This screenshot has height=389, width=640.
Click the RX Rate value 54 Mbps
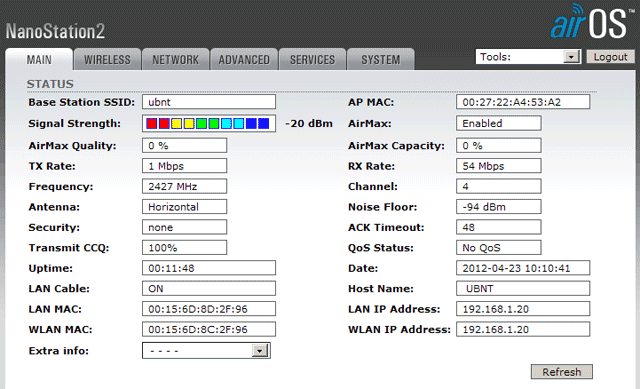click(x=499, y=166)
